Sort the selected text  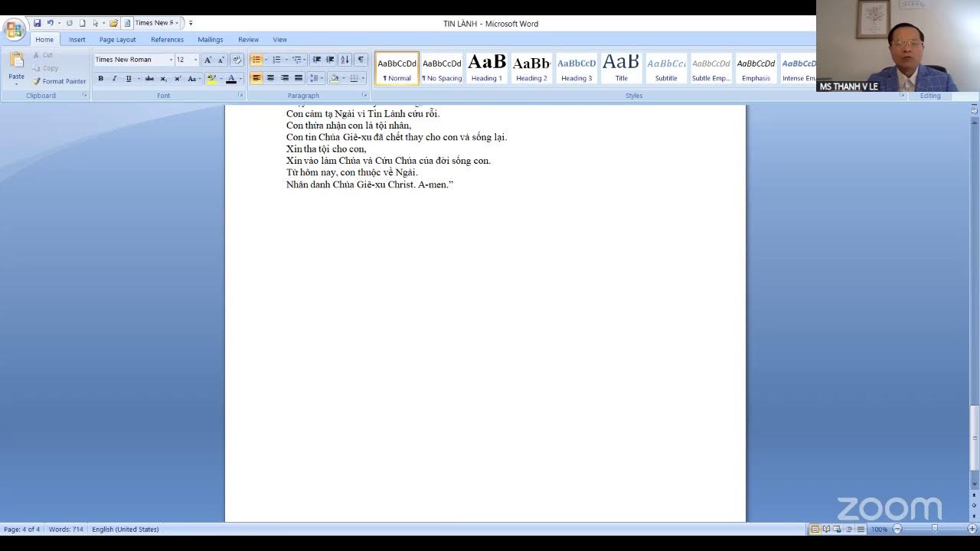point(345,60)
